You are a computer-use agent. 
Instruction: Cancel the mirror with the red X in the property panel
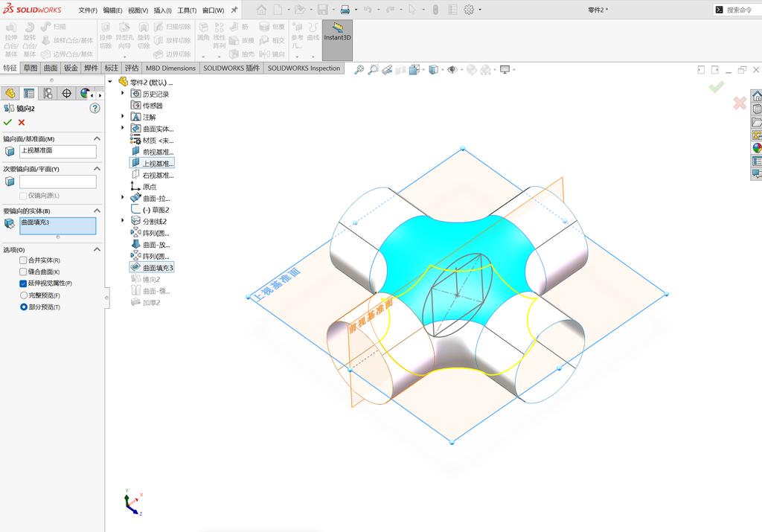pyautogui.click(x=22, y=123)
